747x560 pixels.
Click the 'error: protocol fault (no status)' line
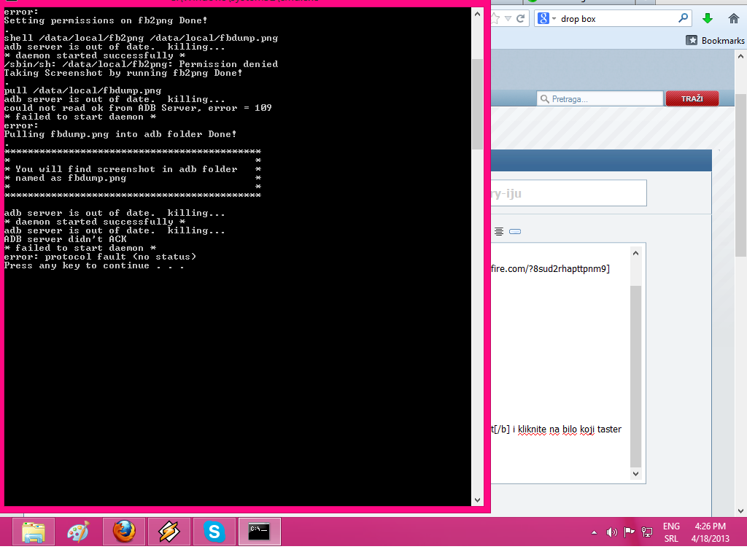pyautogui.click(x=100, y=257)
